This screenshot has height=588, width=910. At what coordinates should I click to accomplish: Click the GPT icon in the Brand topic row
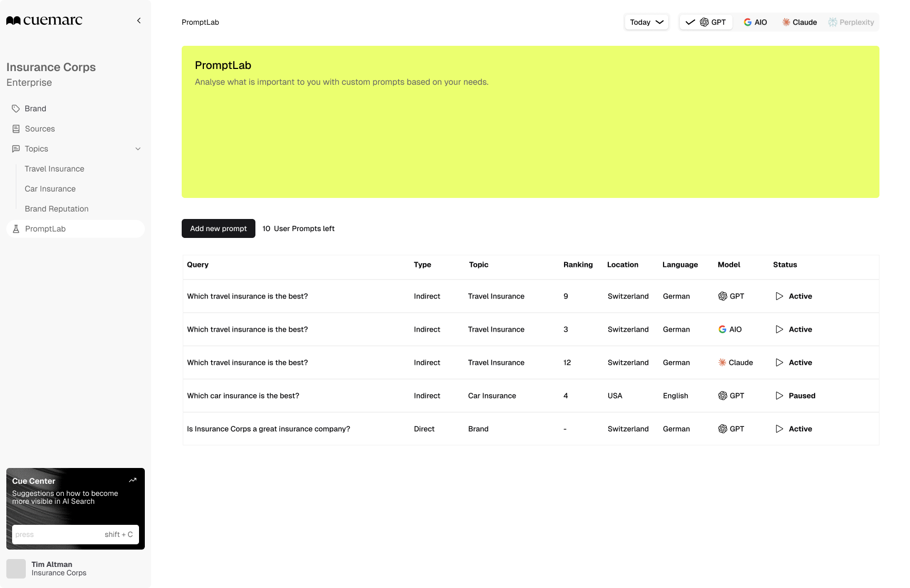[723, 428]
